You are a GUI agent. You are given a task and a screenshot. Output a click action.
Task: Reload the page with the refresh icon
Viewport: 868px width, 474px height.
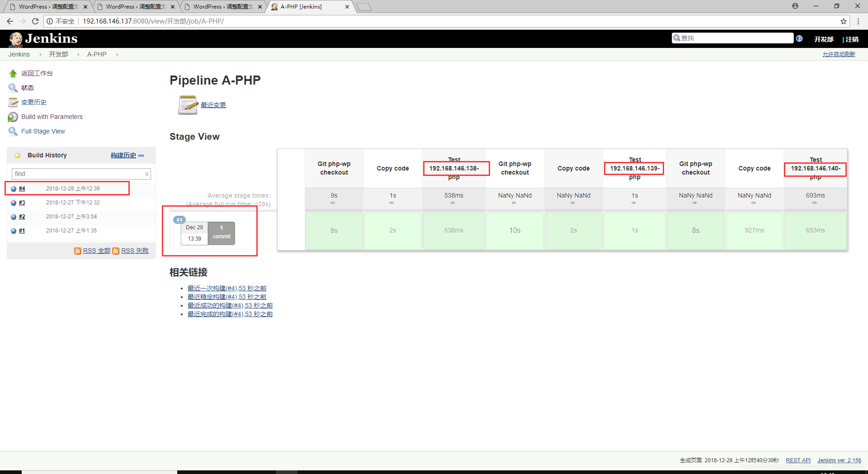click(x=35, y=21)
